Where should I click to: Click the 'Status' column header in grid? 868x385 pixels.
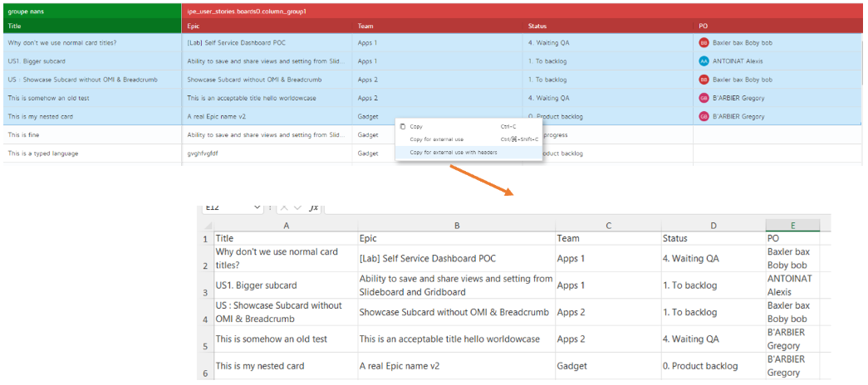[607, 27]
